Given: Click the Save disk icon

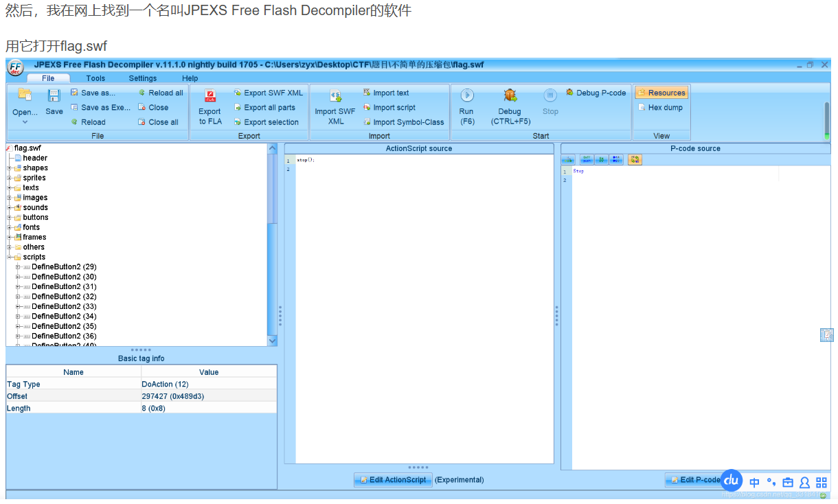Looking at the screenshot, I should point(54,95).
